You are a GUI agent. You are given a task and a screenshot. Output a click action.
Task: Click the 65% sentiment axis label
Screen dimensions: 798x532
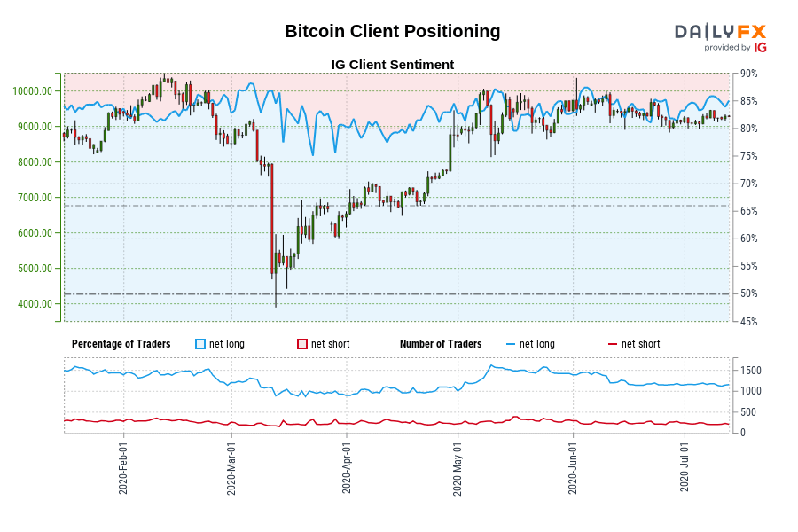coord(748,211)
